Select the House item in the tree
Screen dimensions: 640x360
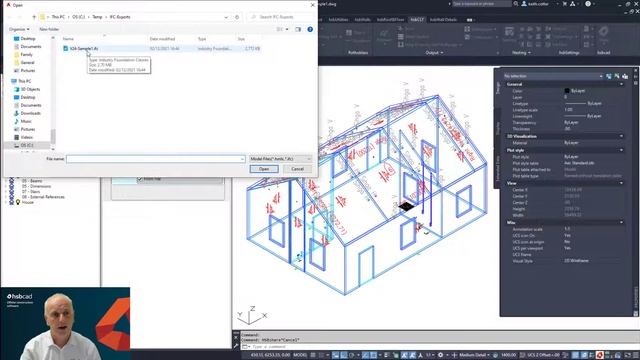point(28,202)
